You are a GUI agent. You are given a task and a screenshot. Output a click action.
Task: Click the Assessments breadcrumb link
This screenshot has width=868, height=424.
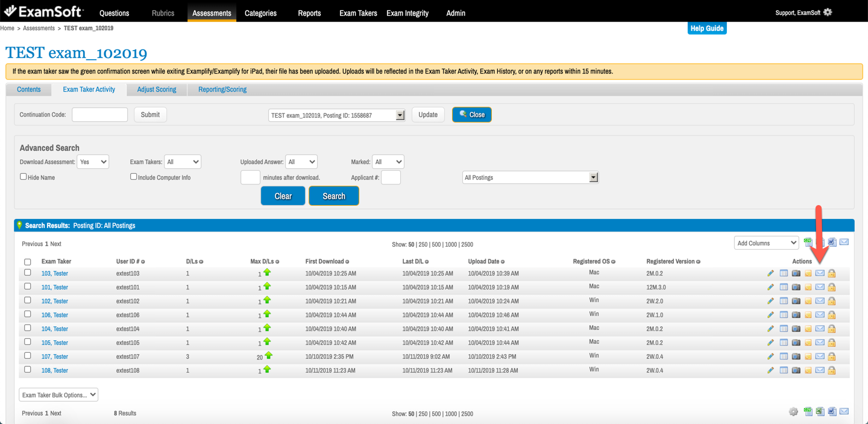39,28
